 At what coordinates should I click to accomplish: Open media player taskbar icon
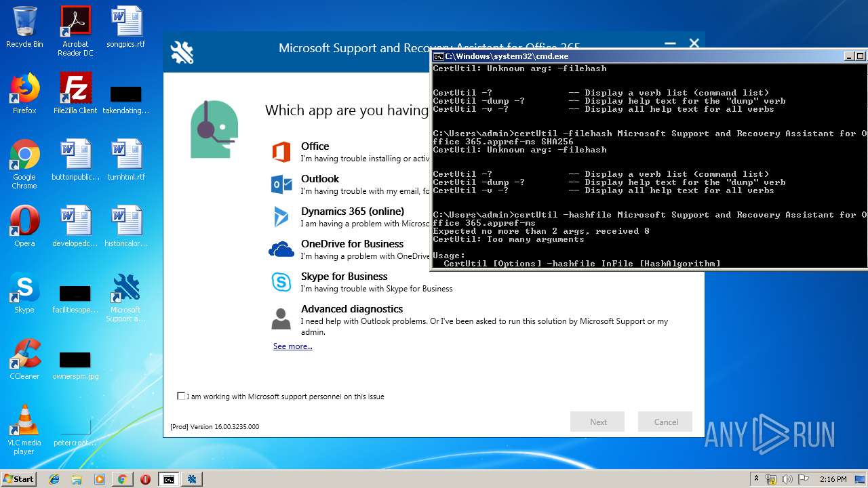[x=100, y=479]
